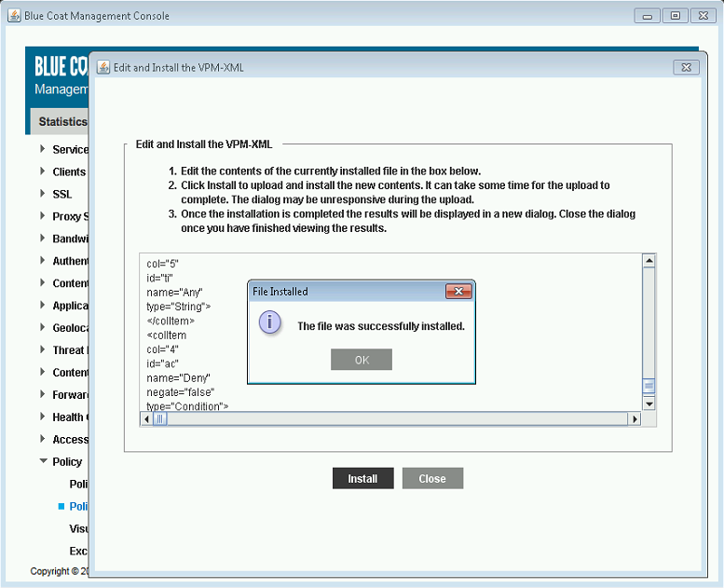724x588 pixels.
Task: Maximize the Blue Coat Management Console window
Action: click(675, 16)
